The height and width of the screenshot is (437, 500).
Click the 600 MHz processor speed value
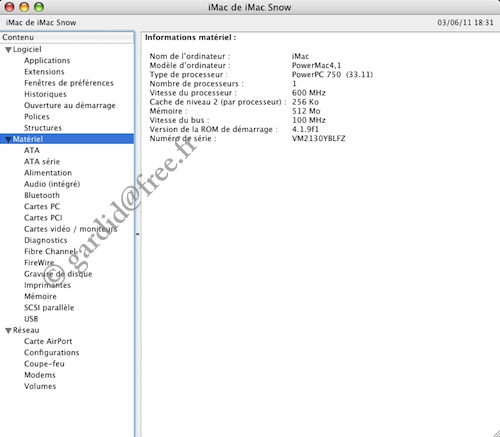click(x=309, y=93)
